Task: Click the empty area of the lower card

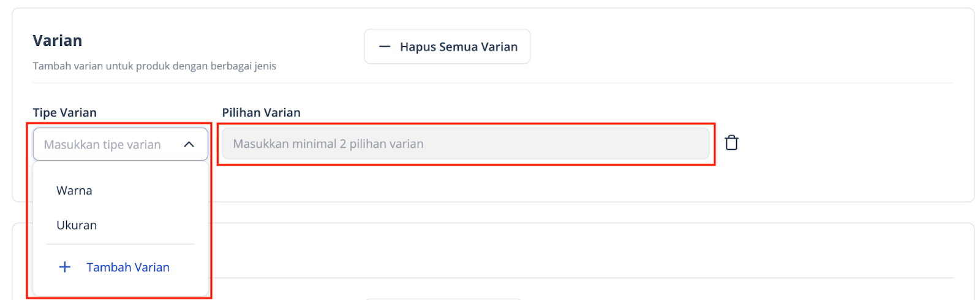Action: 612,252
